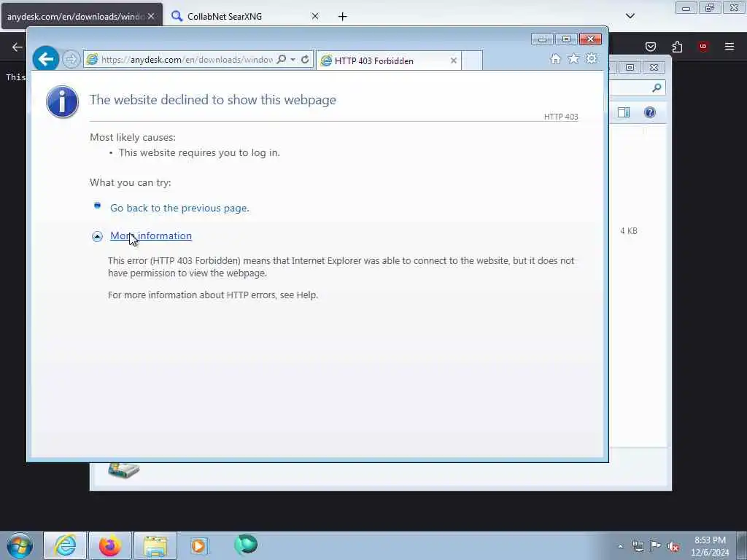The width and height of the screenshot is (747, 560).
Task: Click Show desktop button at taskbar end
Action: pos(742,545)
